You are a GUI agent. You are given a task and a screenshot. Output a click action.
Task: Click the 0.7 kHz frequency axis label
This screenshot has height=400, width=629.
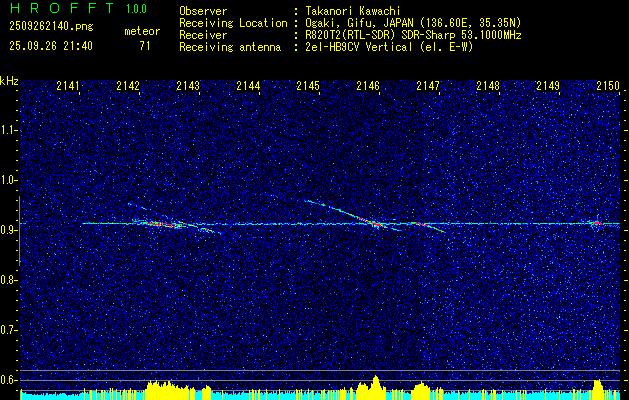click(x=8, y=330)
